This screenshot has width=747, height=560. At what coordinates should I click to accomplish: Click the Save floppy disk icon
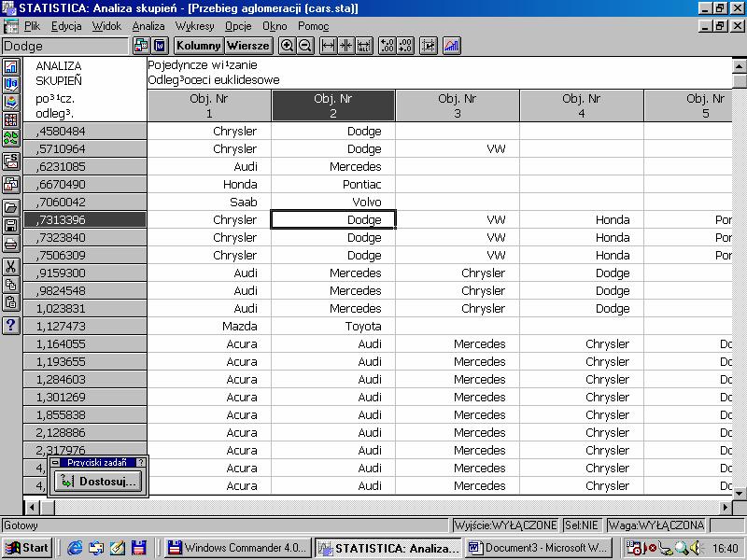click(x=10, y=225)
